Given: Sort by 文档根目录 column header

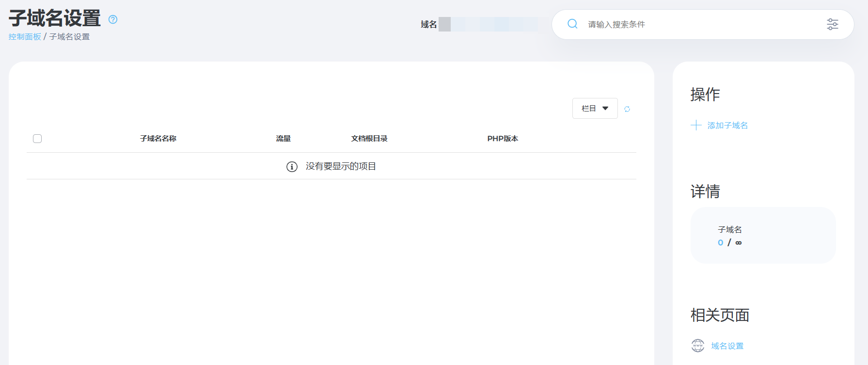Looking at the screenshot, I should [x=369, y=139].
